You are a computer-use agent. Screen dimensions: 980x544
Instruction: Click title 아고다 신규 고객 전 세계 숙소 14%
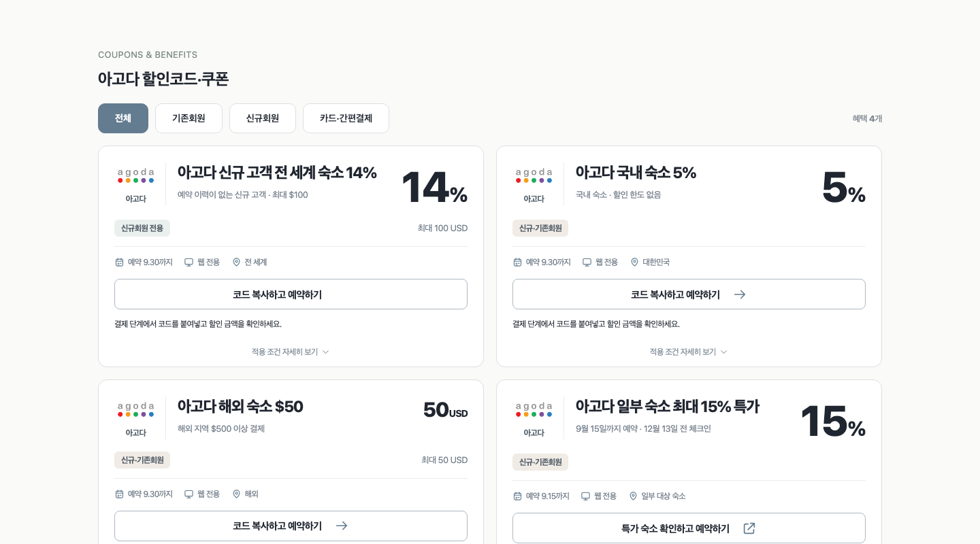(x=277, y=173)
